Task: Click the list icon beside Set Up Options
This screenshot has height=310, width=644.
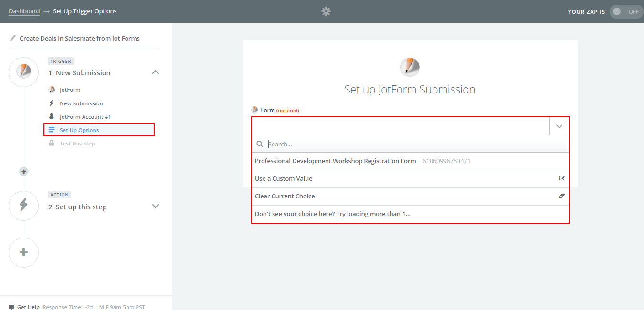Action: [x=52, y=130]
